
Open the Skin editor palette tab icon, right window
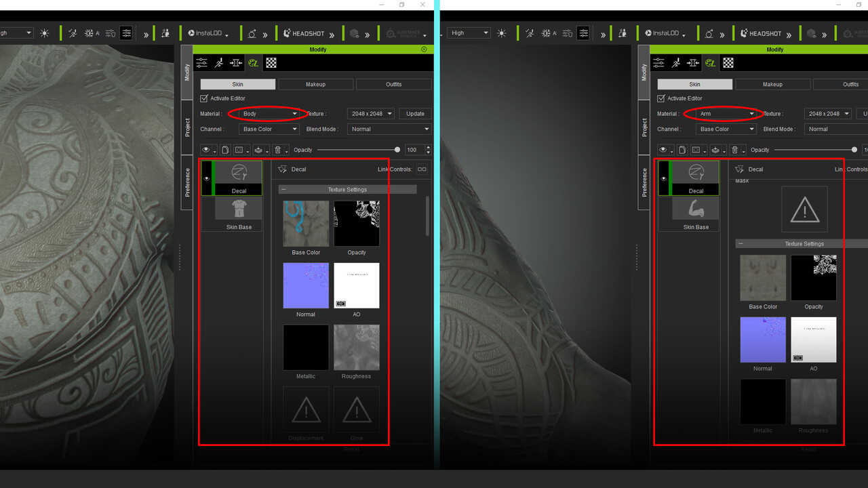click(x=710, y=63)
